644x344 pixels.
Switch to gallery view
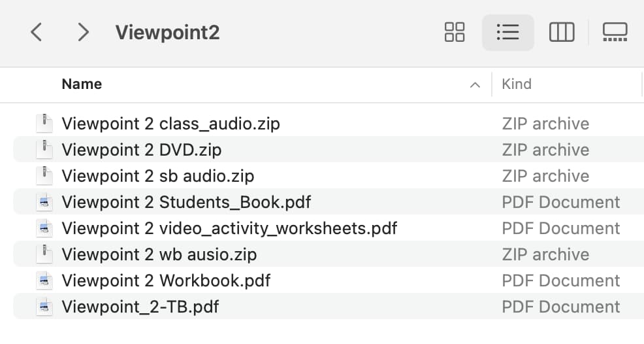tap(615, 32)
